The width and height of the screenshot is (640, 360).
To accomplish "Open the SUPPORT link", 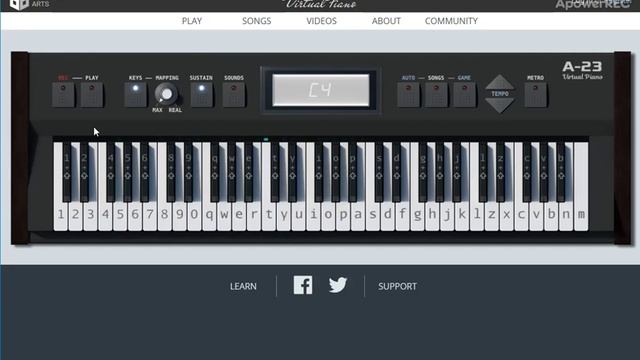I will [398, 287].
